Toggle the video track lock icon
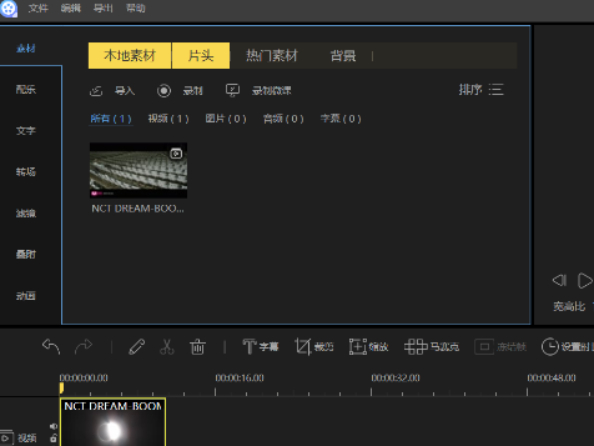 point(53,438)
